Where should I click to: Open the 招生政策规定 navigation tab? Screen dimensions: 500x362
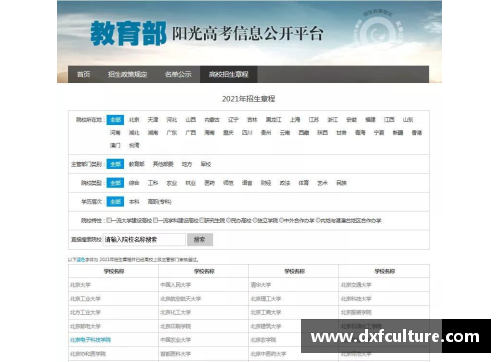[x=127, y=74]
